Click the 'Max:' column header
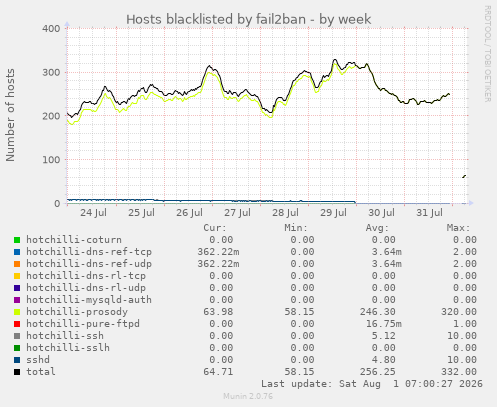 point(458,228)
